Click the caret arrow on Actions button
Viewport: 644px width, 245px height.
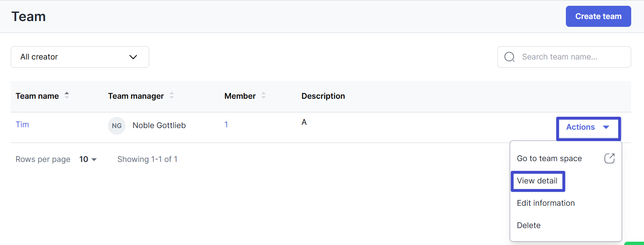tap(606, 127)
